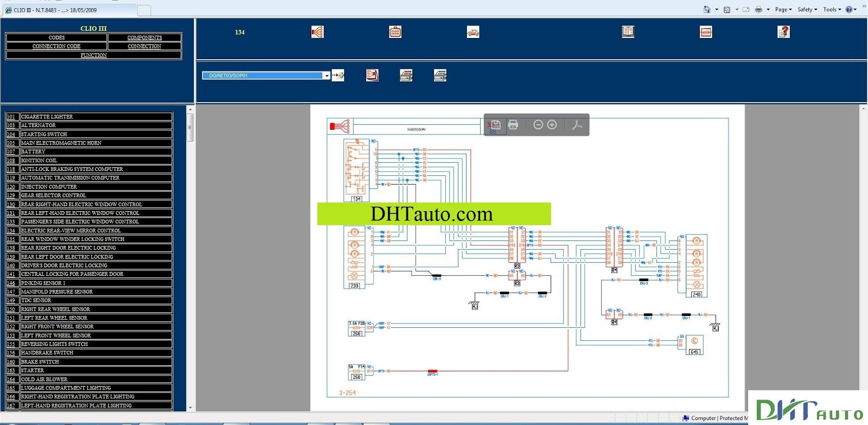Click the gray stacked sheets icon
This screenshot has width=868, height=425.
coord(440,75)
